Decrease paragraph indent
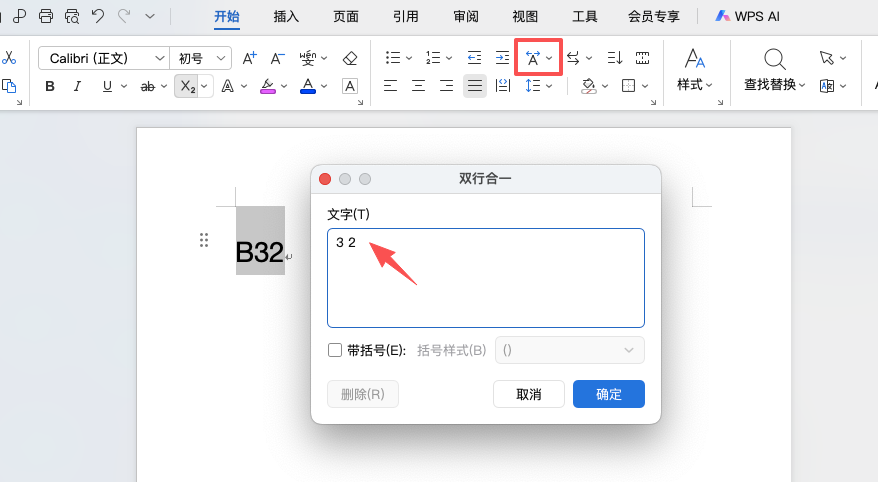This screenshot has height=482, width=878. coord(474,58)
